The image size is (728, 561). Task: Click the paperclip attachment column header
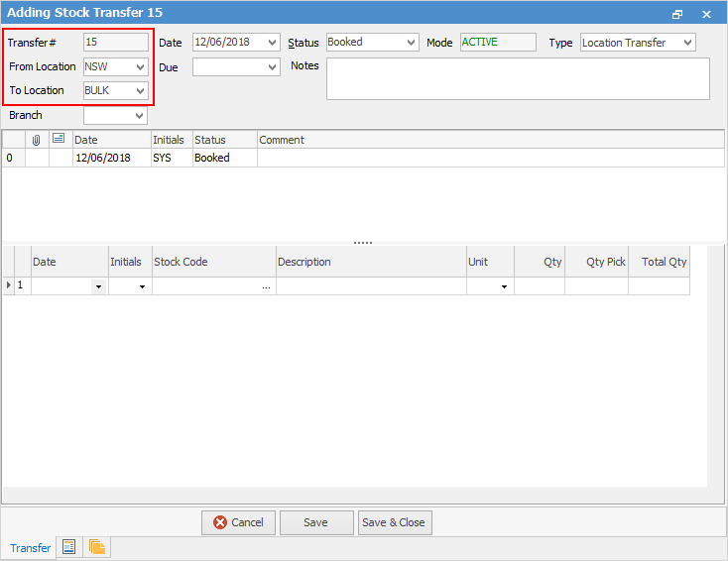coord(37,140)
